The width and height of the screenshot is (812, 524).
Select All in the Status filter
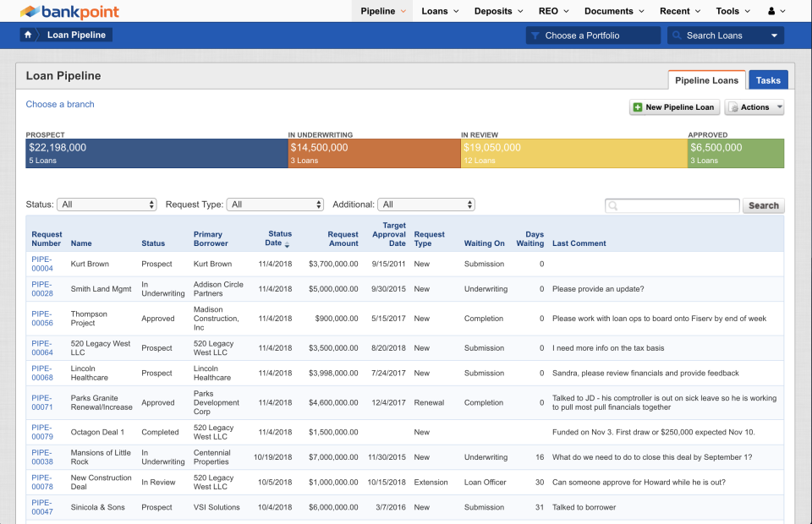point(107,204)
